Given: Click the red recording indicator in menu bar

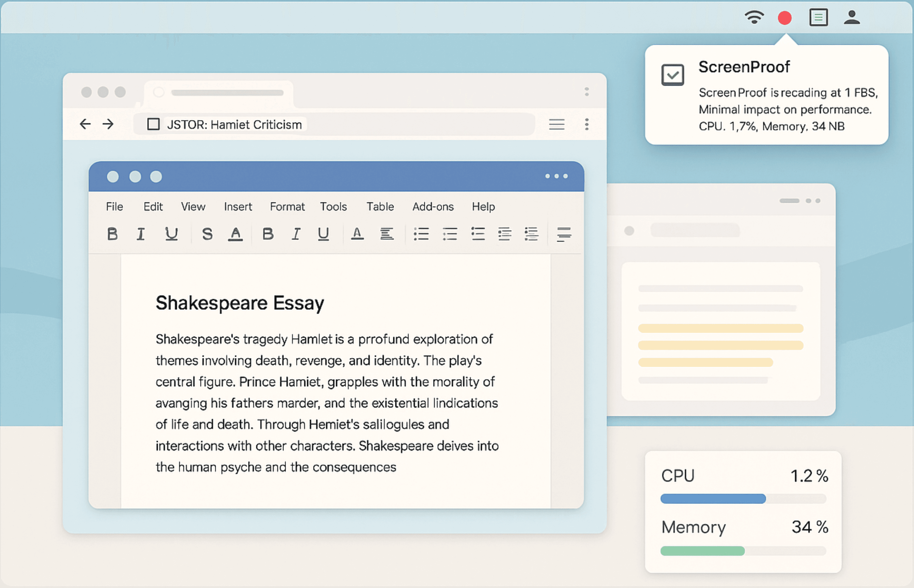Looking at the screenshot, I should pyautogui.click(x=784, y=18).
